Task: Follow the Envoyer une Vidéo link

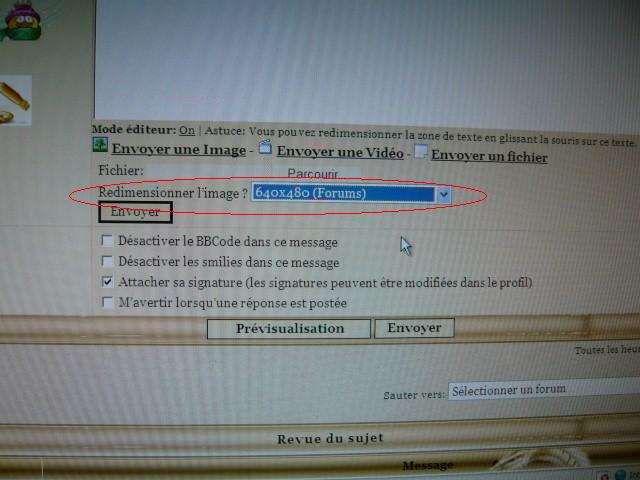Action: click(x=340, y=152)
